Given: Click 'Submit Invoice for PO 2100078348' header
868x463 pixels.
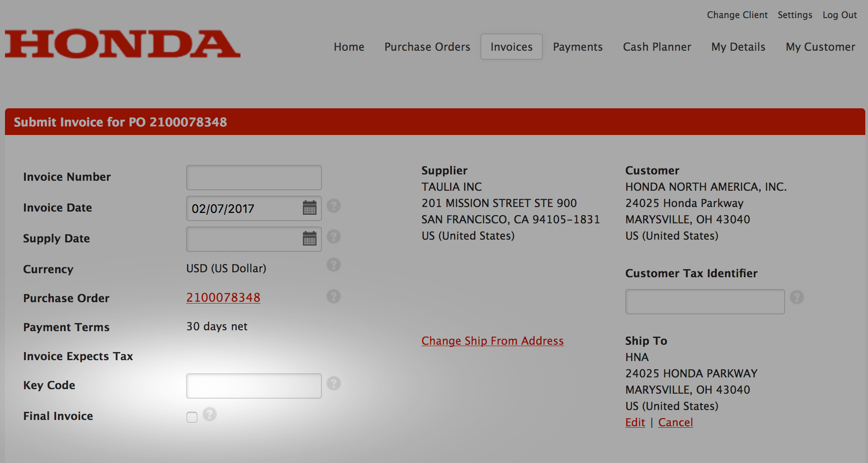Looking at the screenshot, I should pos(120,122).
